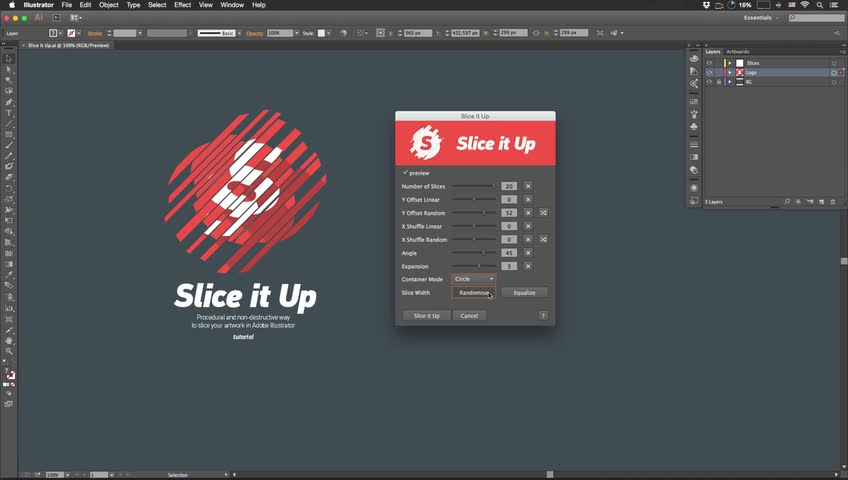Screen dimensions: 848x480
Task: Expand the Slices layer disclosure triangle
Action: pyautogui.click(x=730, y=63)
